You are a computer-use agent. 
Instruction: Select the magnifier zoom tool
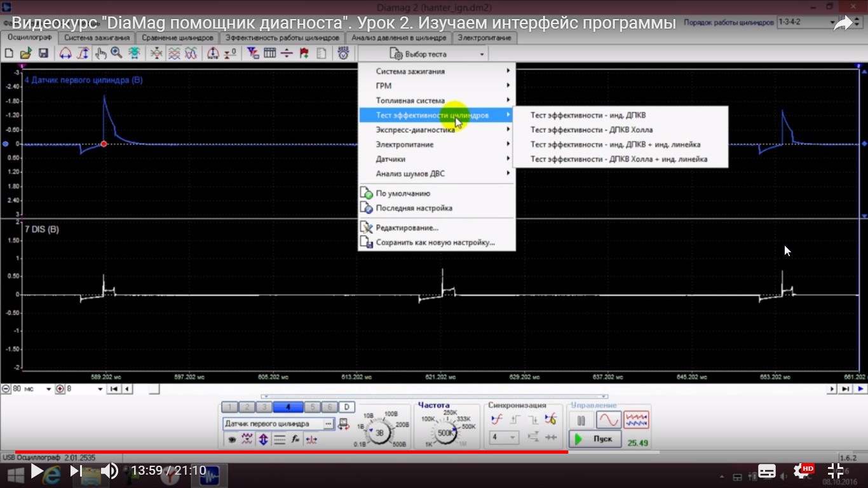[117, 54]
